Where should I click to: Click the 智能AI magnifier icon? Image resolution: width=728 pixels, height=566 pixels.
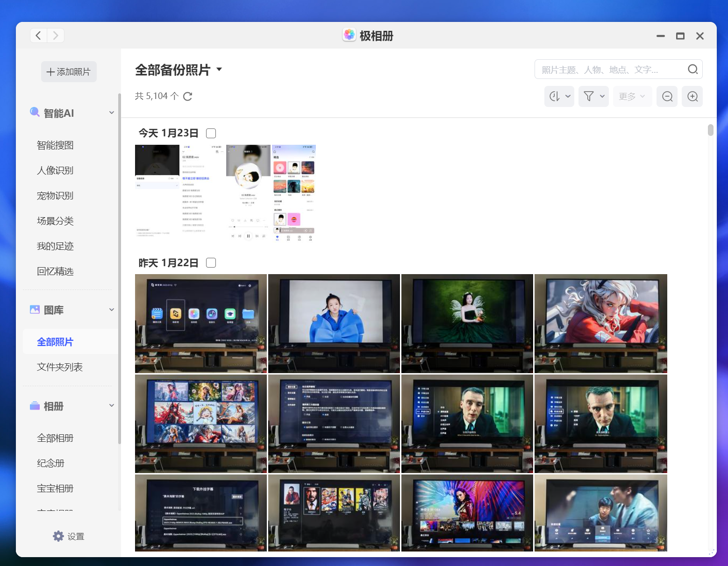[x=35, y=112]
